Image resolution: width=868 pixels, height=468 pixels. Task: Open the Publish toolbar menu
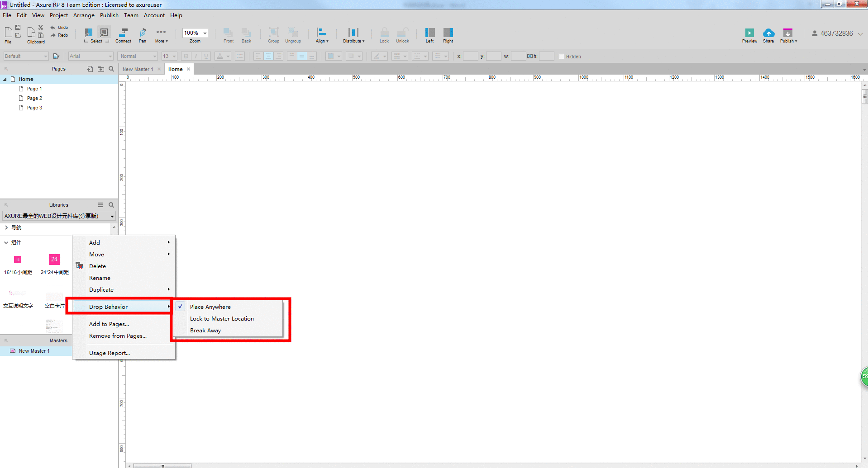click(x=788, y=35)
